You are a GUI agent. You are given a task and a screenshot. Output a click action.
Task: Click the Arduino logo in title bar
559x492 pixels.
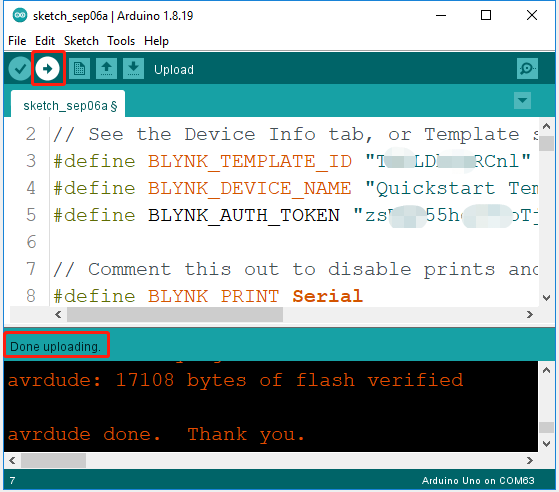[20, 15]
